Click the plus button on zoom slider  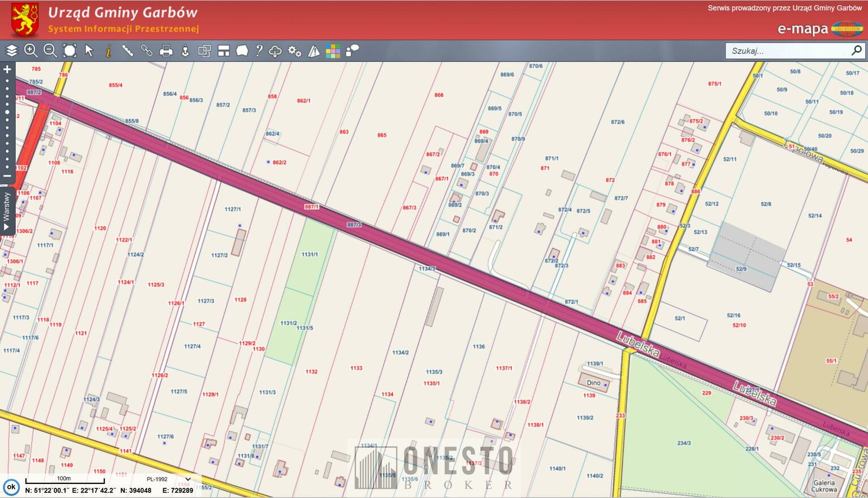(x=7, y=70)
